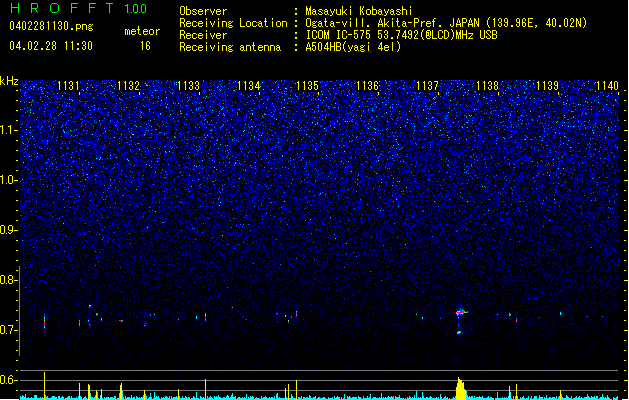Click the 0.9 kHz axis label
Viewport: 629px width, 400px height.
click(9, 230)
